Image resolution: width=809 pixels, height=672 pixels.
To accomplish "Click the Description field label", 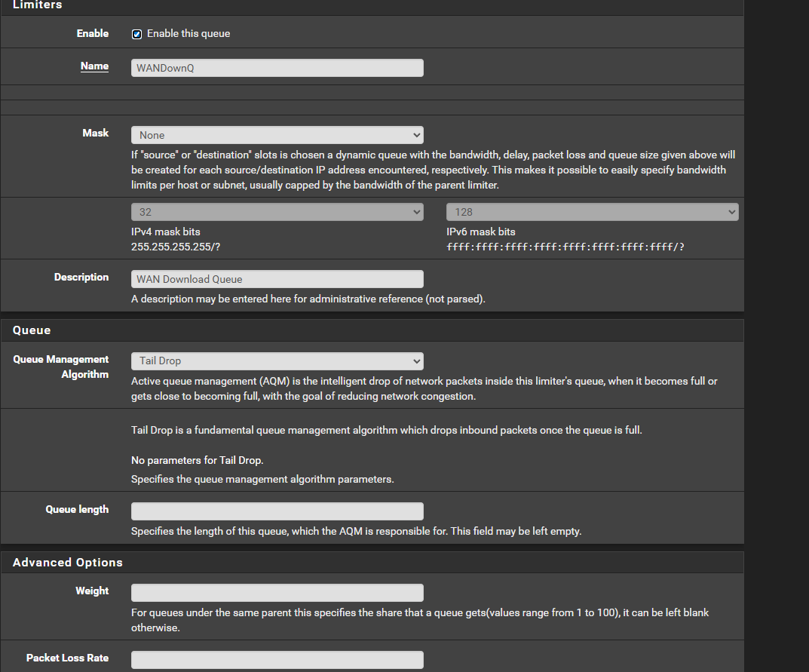I will (x=81, y=278).
